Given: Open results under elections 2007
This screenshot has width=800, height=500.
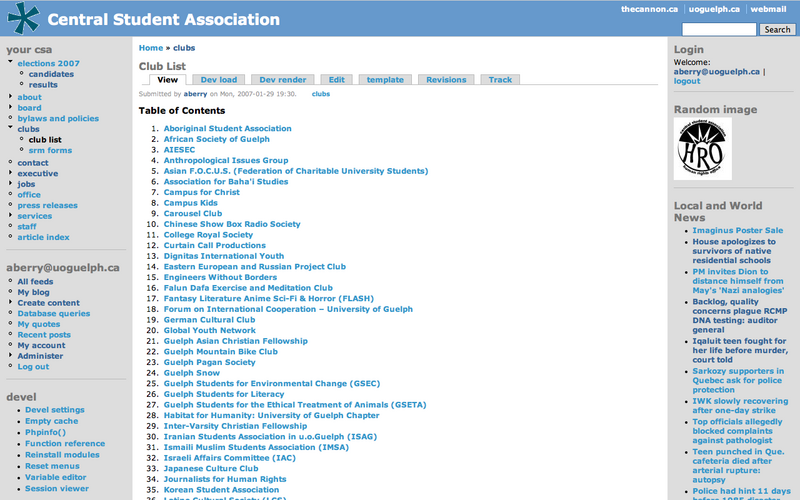Looking at the screenshot, I should [x=43, y=85].
